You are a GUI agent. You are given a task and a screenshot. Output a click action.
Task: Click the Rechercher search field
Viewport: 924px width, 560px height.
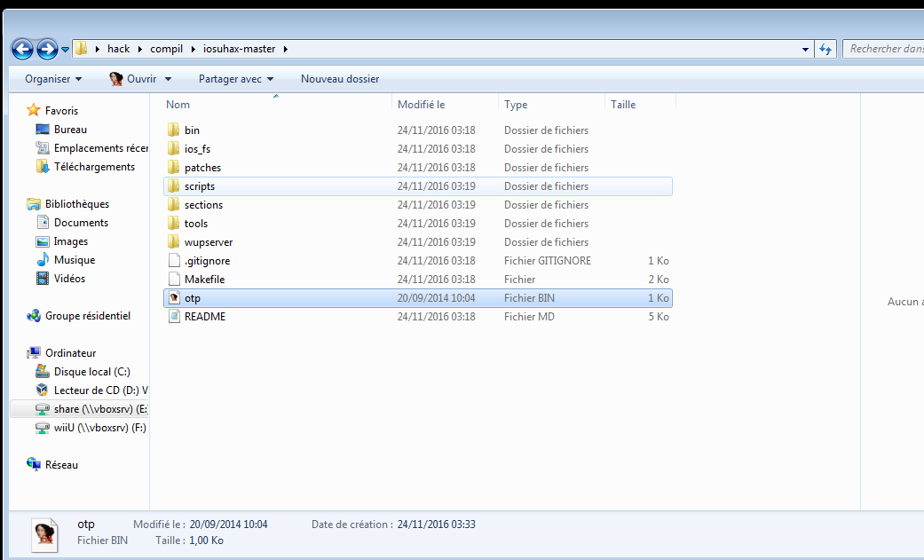pyautogui.click(x=883, y=49)
